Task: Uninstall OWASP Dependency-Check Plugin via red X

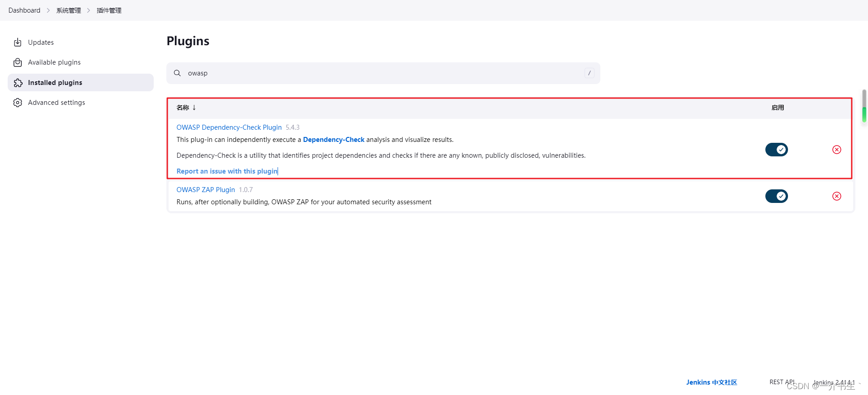Action: [837, 150]
